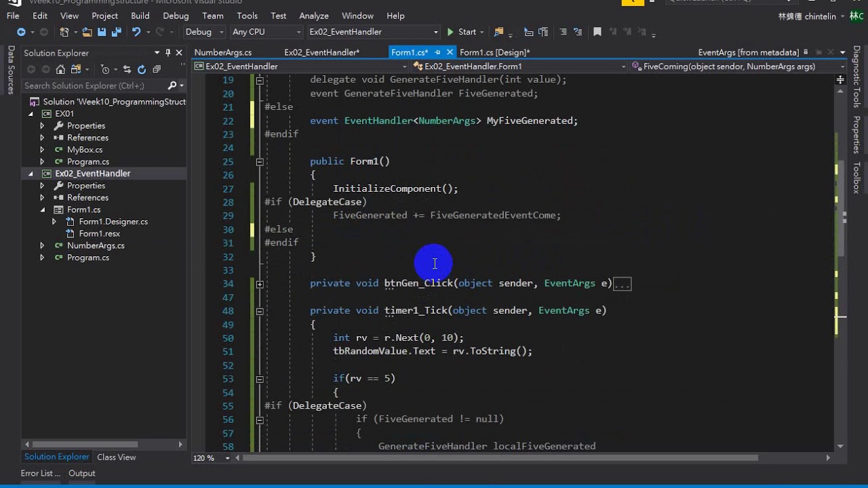
Task: Undo the last edit with the Undo icon
Action: (136, 32)
